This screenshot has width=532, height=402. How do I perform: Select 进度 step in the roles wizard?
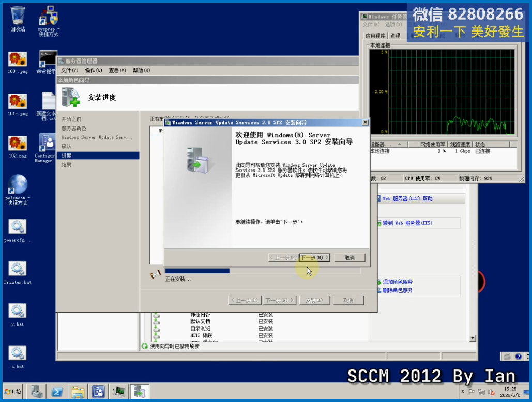click(98, 156)
